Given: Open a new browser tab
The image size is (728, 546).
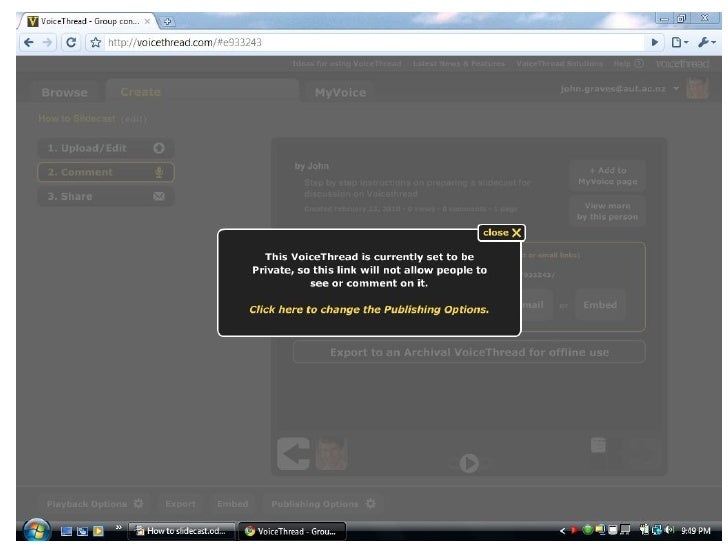Looking at the screenshot, I should click(x=168, y=21).
